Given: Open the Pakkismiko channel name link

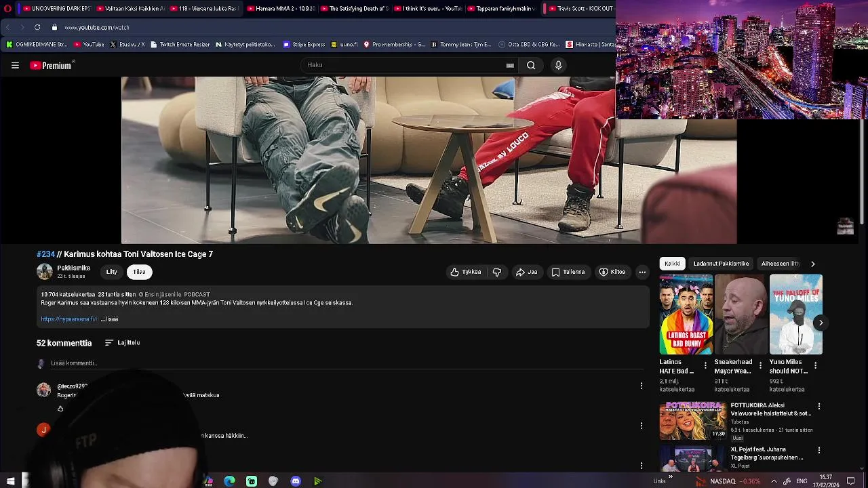Looking at the screenshot, I should coord(73,268).
